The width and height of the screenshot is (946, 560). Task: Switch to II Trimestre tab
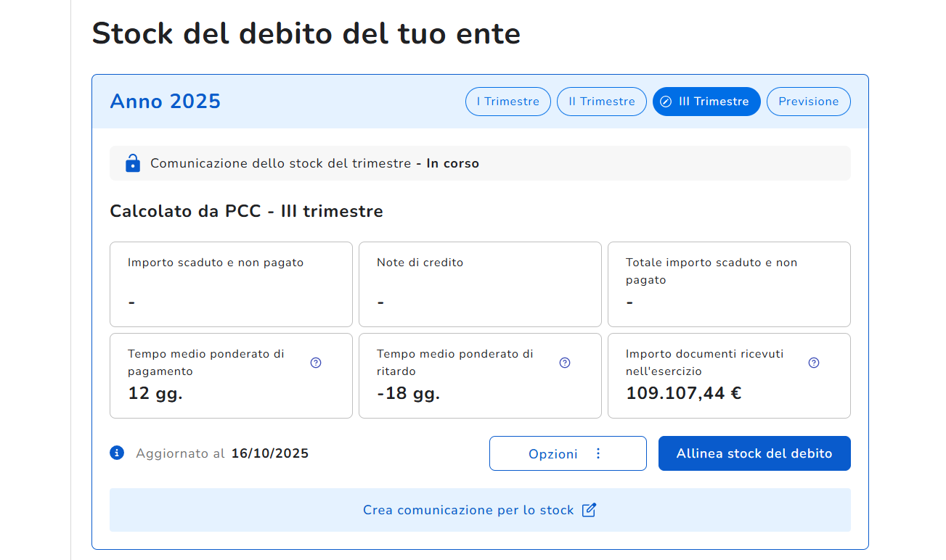[x=601, y=102]
